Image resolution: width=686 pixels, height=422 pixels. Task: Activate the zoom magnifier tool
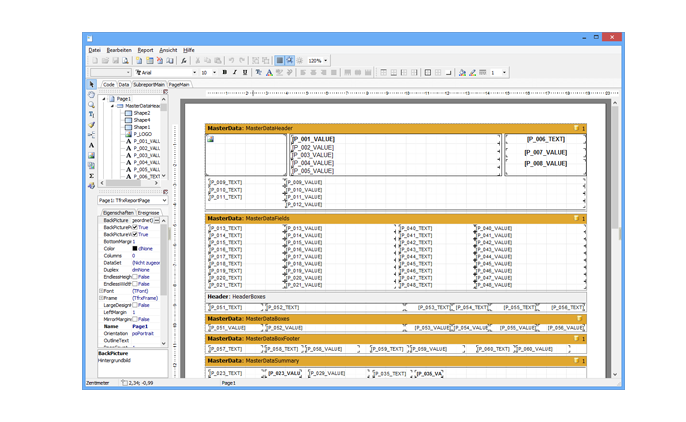91,105
